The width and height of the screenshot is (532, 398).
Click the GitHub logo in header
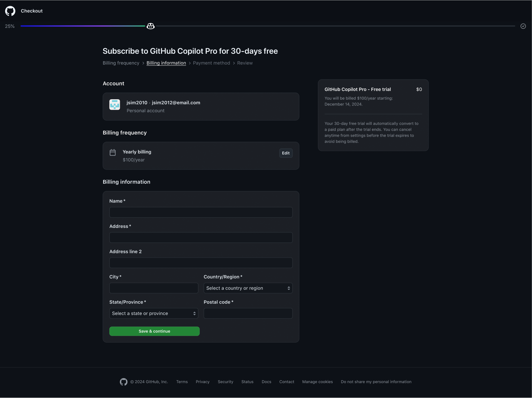[x=10, y=11]
